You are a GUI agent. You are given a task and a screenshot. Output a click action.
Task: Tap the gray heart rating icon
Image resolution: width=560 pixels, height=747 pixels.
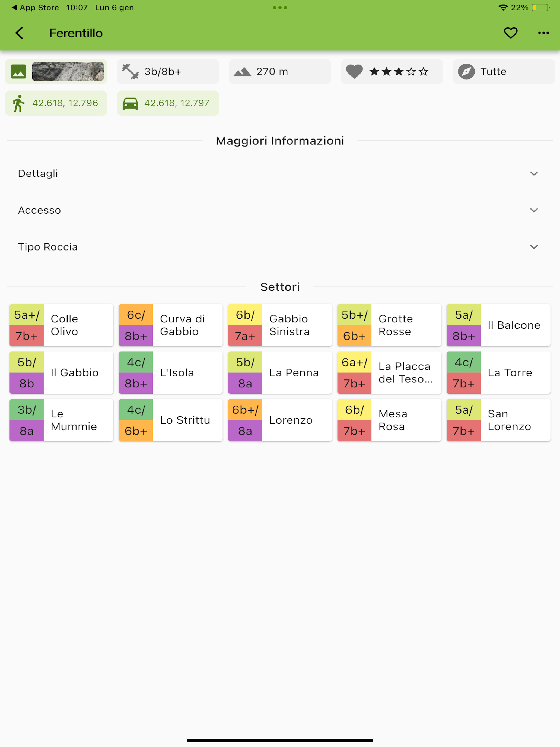tap(354, 72)
